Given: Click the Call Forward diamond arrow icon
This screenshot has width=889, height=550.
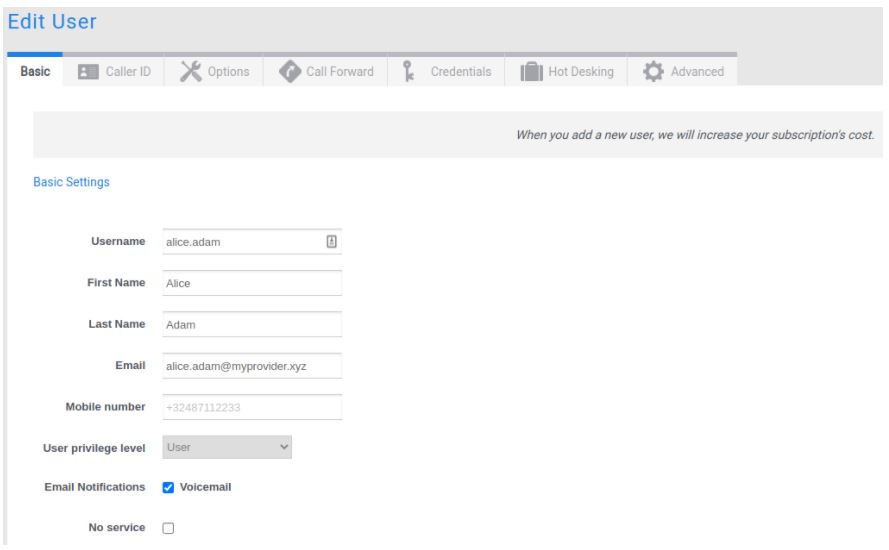Looking at the screenshot, I should click(288, 72).
